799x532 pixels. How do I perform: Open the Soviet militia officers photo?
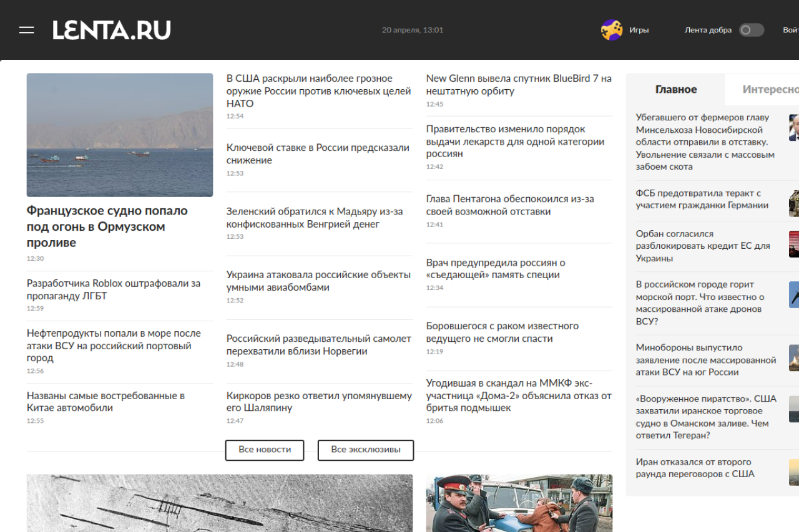pyautogui.click(x=519, y=503)
